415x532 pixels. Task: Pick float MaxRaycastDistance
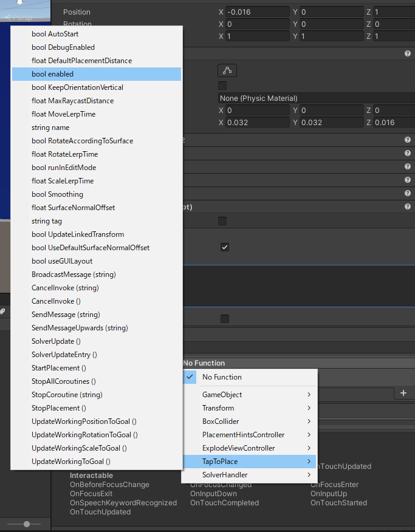(x=97, y=101)
